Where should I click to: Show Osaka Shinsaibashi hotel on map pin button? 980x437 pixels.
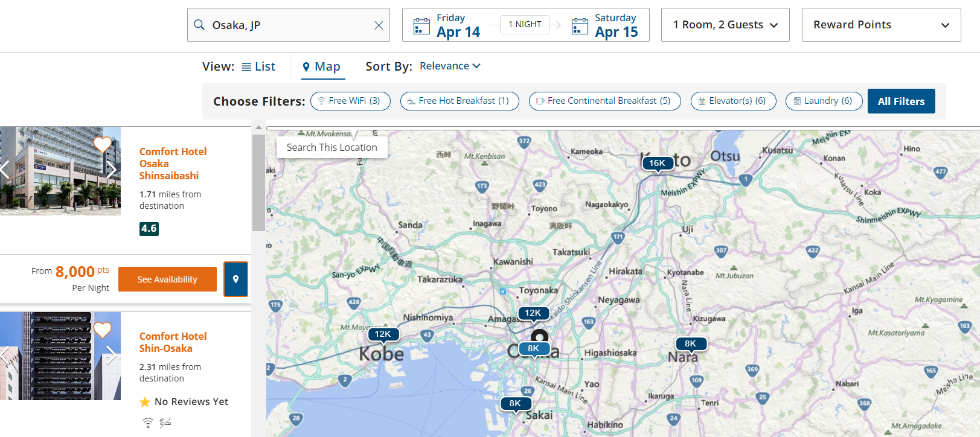(235, 279)
